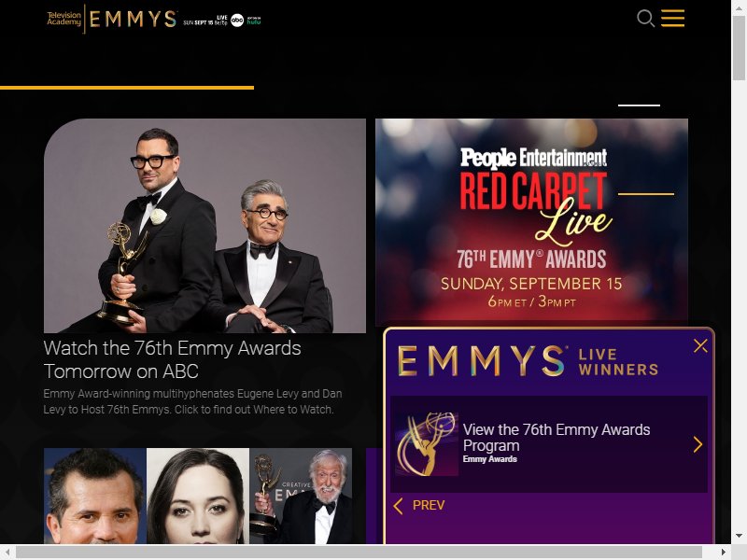This screenshot has width=747, height=560.
Task: Close the Emmys Live Winners popup
Action: (x=700, y=345)
